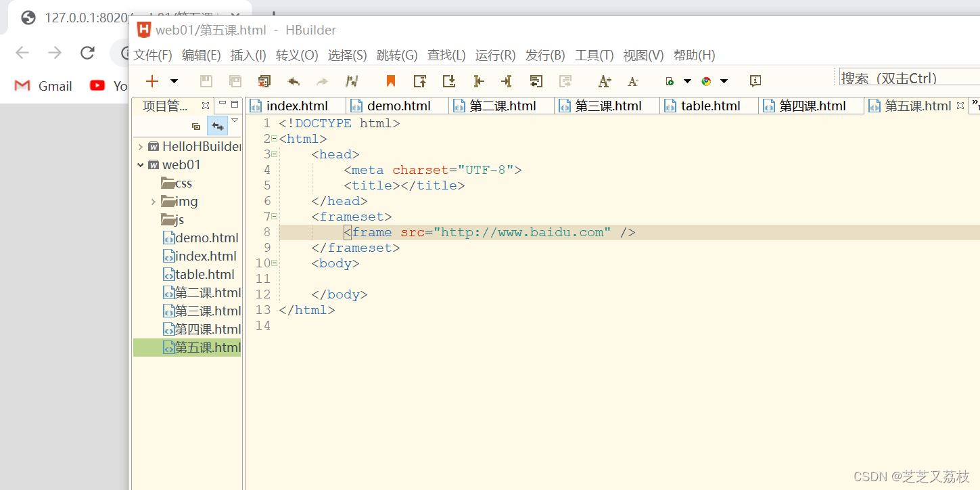The image size is (980, 490).
Task: Click the info/tip icon at toolbar end
Action: 755,81
